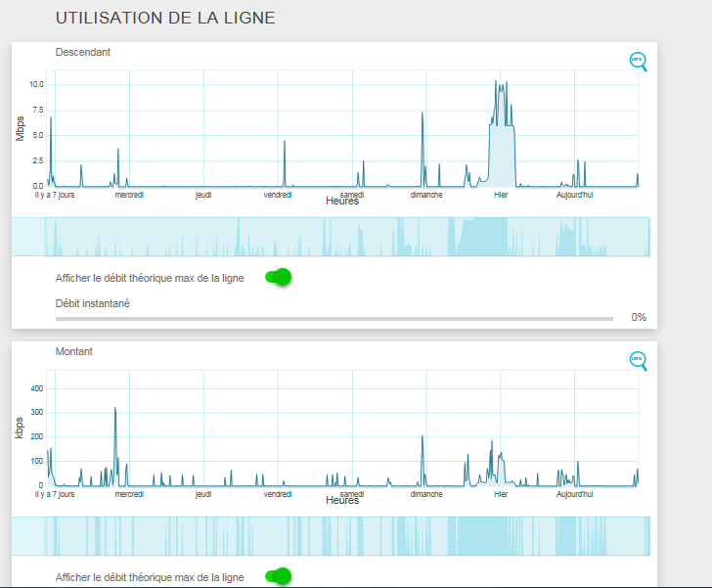Click the 0% instantaneous rate value
This screenshot has height=588, width=712.
[638, 317]
